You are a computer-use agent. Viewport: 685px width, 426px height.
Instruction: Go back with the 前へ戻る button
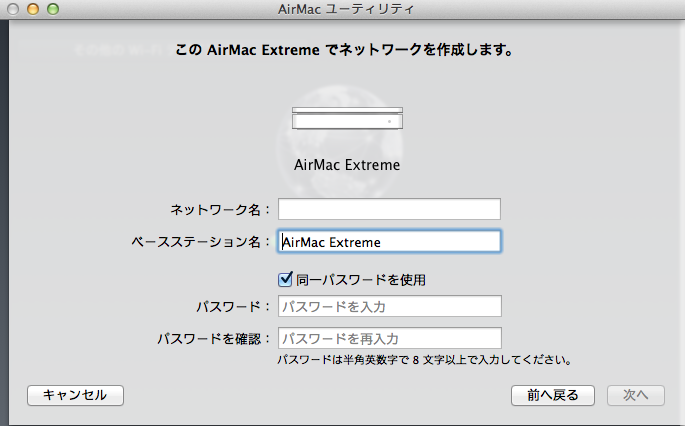(x=552, y=395)
